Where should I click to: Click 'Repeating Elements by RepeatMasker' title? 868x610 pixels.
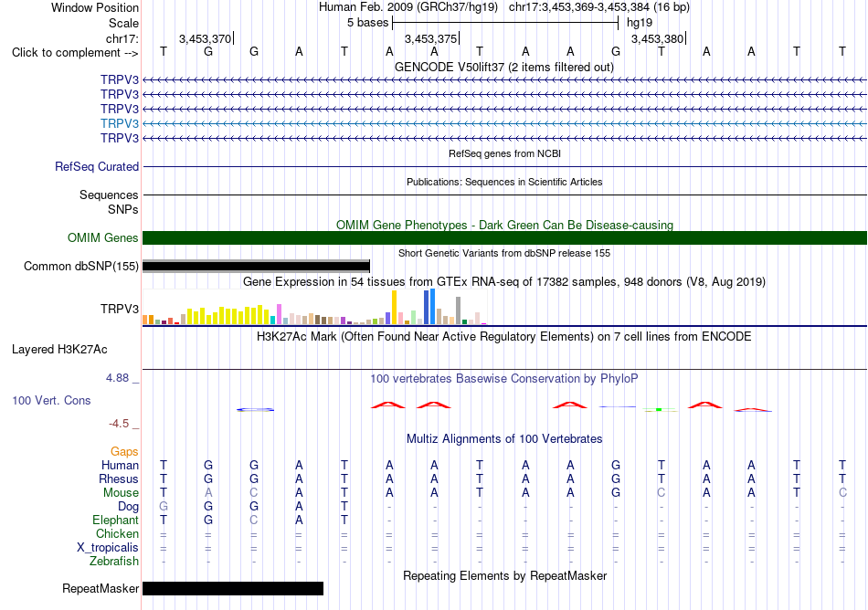[504, 576]
